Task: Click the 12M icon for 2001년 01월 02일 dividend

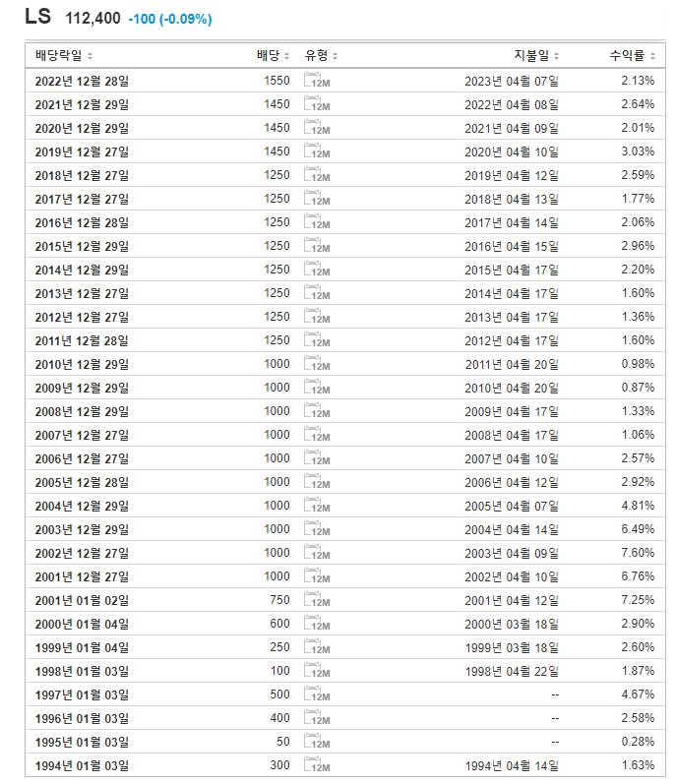Action: (x=317, y=599)
